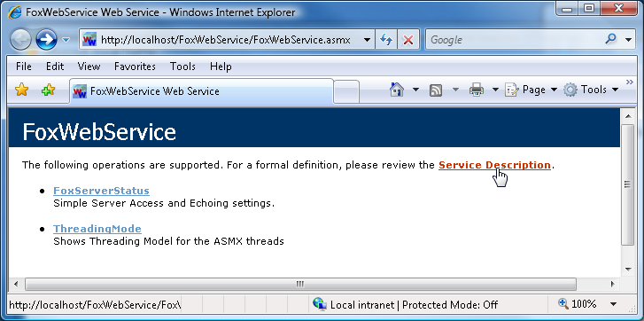This screenshot has height=321, width=644.
Task: Click the browser Back button
Action: (20, 39)
